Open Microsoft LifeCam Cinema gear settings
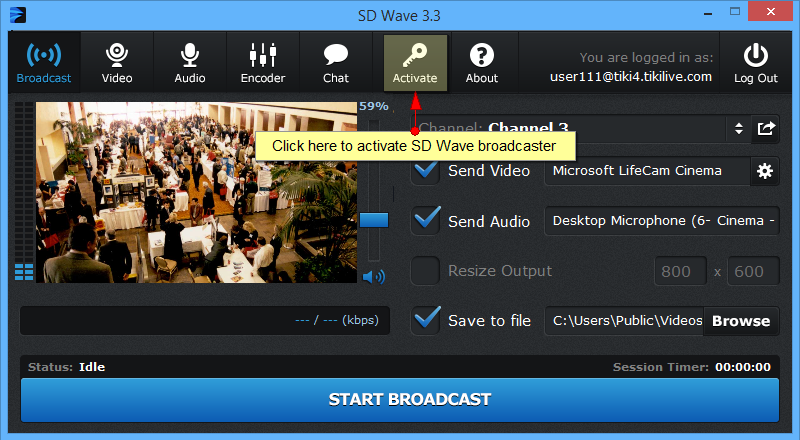800x440 pixels. pos(765,171)
